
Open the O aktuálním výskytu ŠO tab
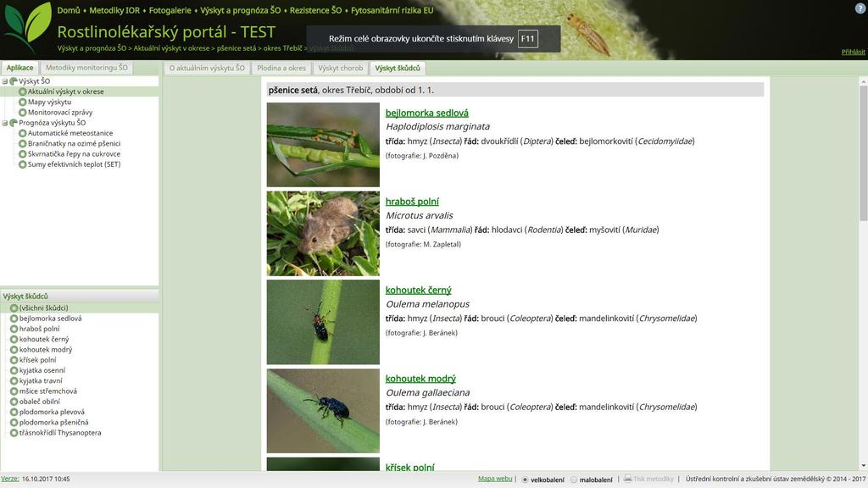[207, 68]
